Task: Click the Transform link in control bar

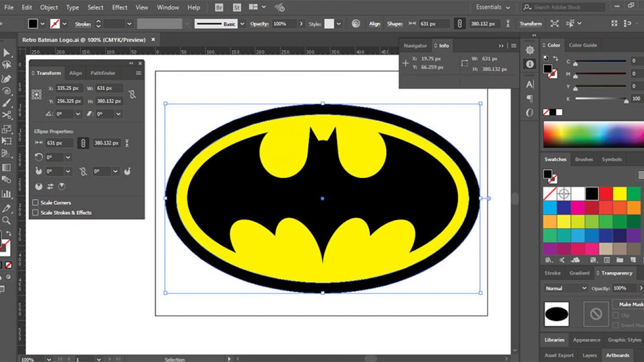Action: 531,24
